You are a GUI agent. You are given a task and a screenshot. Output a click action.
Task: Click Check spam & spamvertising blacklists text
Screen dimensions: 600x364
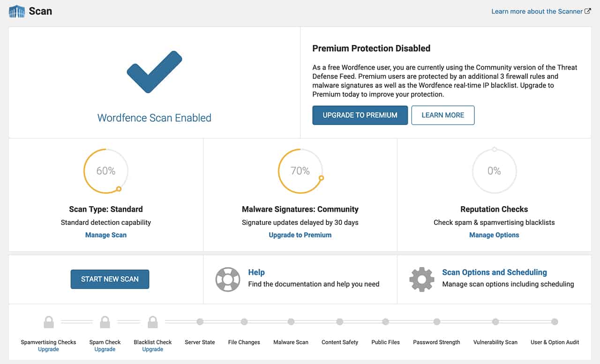pyautogui.click(x=494, y=223)
